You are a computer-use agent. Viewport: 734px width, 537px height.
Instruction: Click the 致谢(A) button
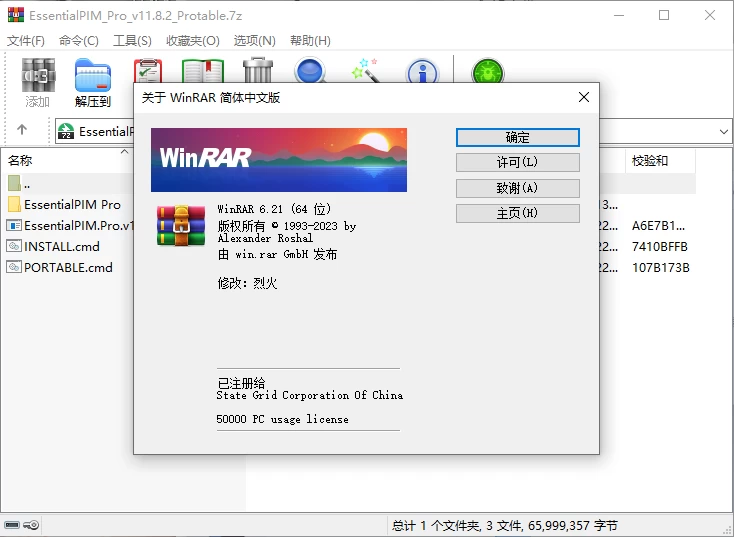point(518,188)
